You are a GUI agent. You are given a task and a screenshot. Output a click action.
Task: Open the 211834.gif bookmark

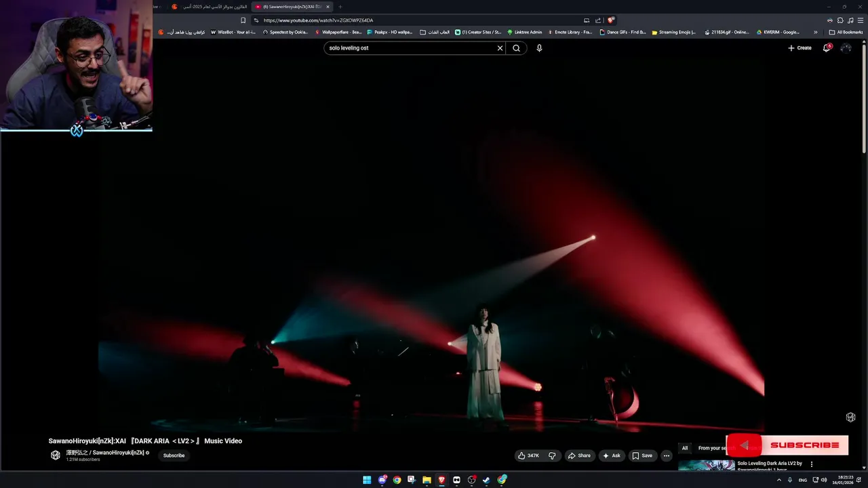[x=727, y=32]
